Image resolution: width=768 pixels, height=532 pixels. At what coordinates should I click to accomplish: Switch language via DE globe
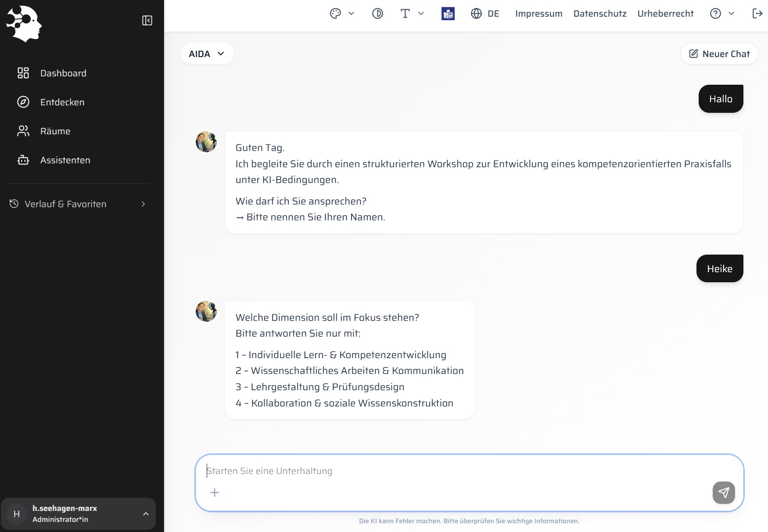tap(485, 14)
